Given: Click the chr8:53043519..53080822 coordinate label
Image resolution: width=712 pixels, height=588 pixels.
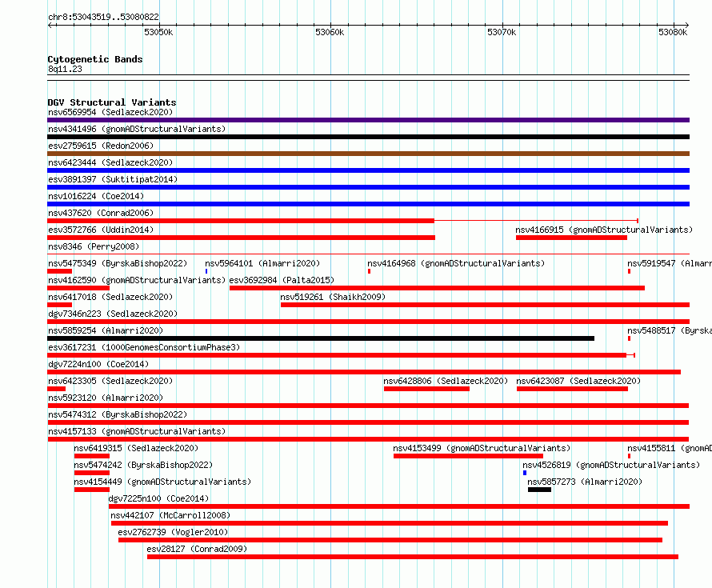Looking at the screenshot, I should [103, 17].
